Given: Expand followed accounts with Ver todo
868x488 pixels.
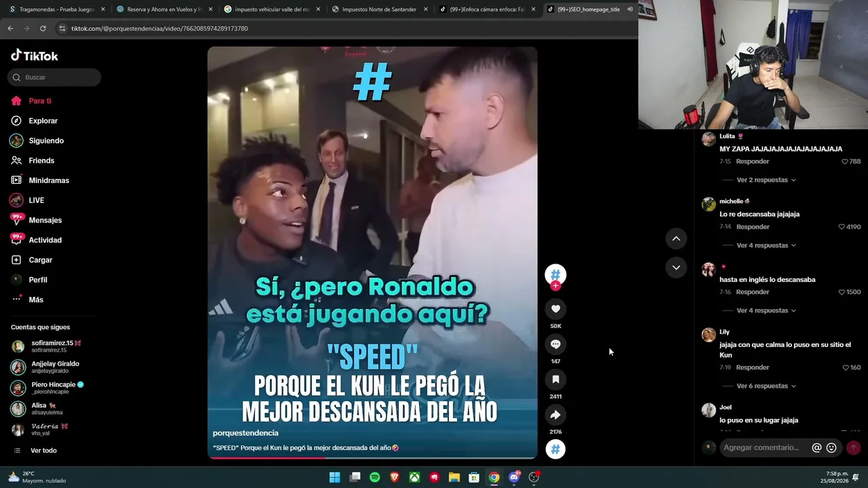Looking at the screenshot, I should coord(43,450).
